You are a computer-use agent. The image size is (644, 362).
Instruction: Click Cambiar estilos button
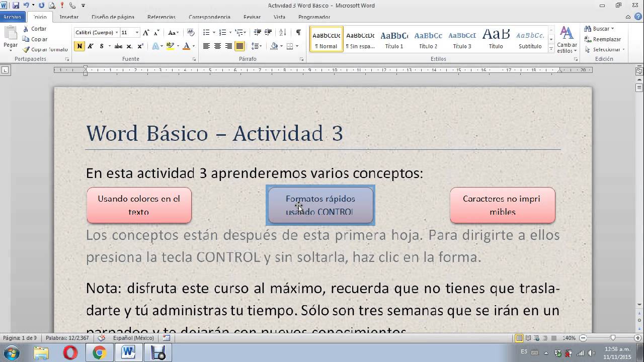tap(567, 40)
